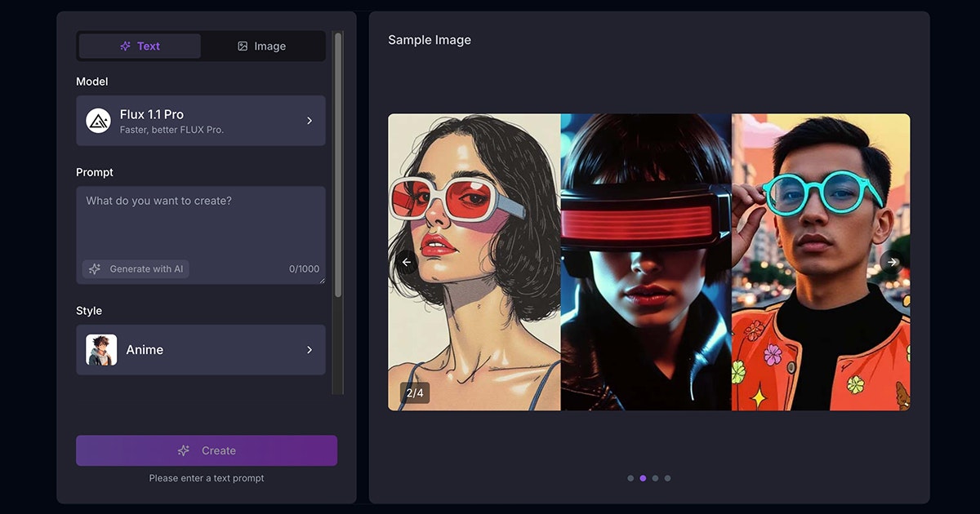The image size is (980, 514).
Task: Click the prompt input field
Action: tap(201, 220)
